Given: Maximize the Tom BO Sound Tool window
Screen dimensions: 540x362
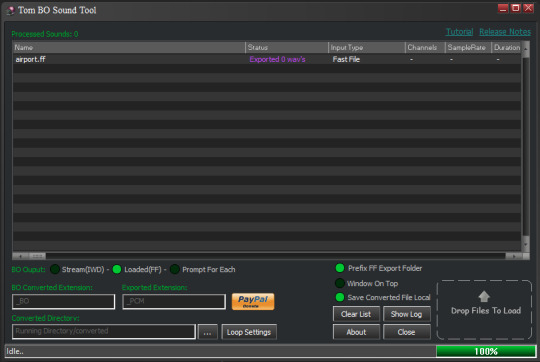Looking at the screenshot, I should point(516,8).
